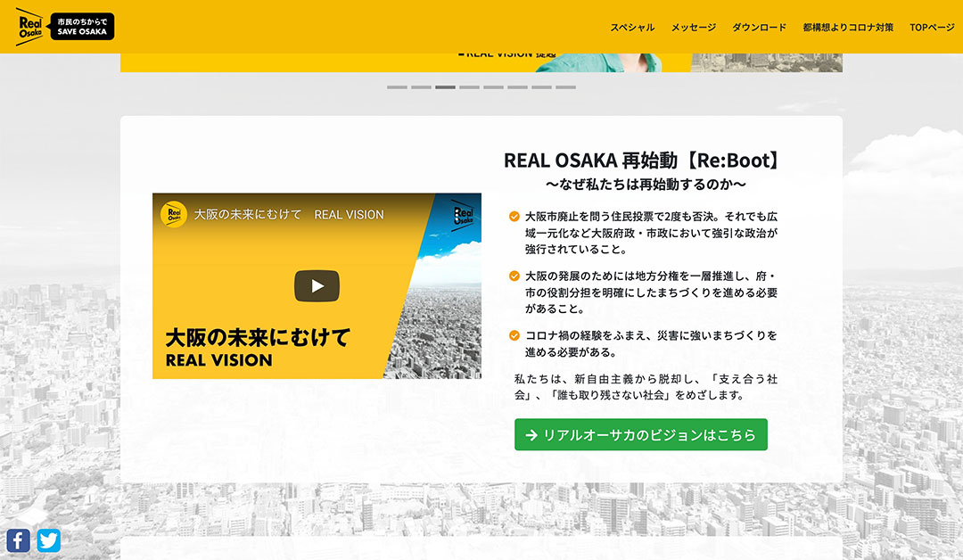Open the Twitter share icon

(48, 540)
